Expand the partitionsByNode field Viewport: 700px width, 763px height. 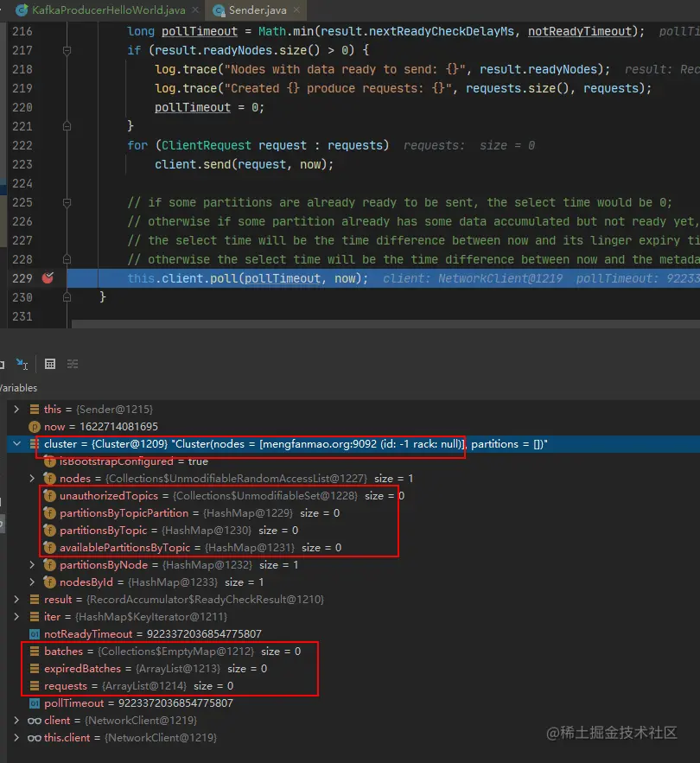[32, 565]
